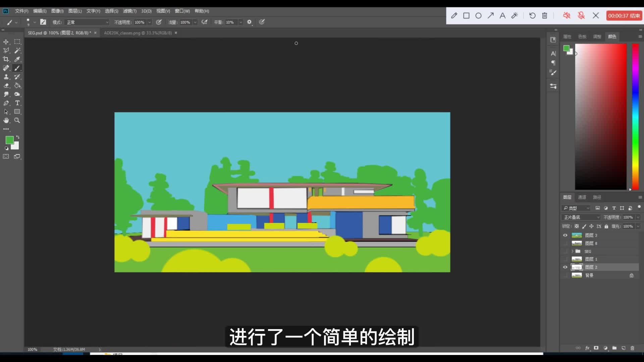Click the delete layer trash icon
Screen dimensions: 644x362
tap(632, 348)
